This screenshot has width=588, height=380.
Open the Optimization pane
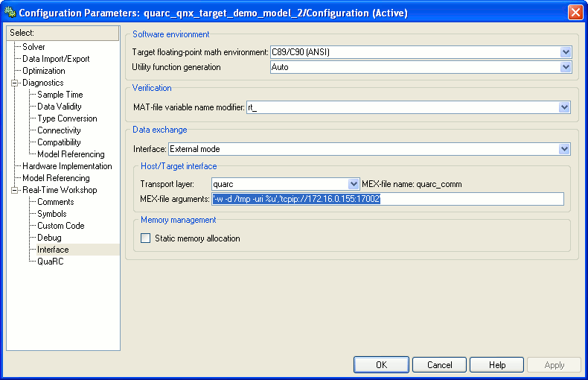coord(43,71)
